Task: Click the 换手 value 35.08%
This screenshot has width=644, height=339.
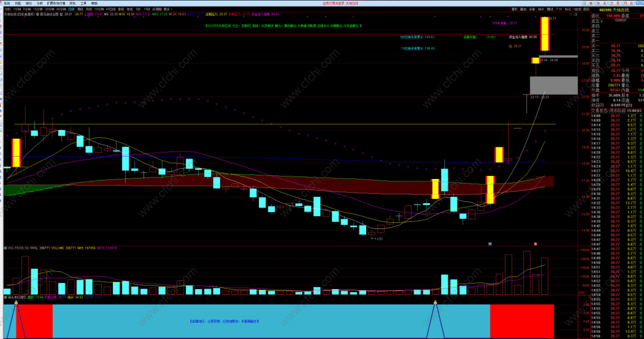Action: 615,95
